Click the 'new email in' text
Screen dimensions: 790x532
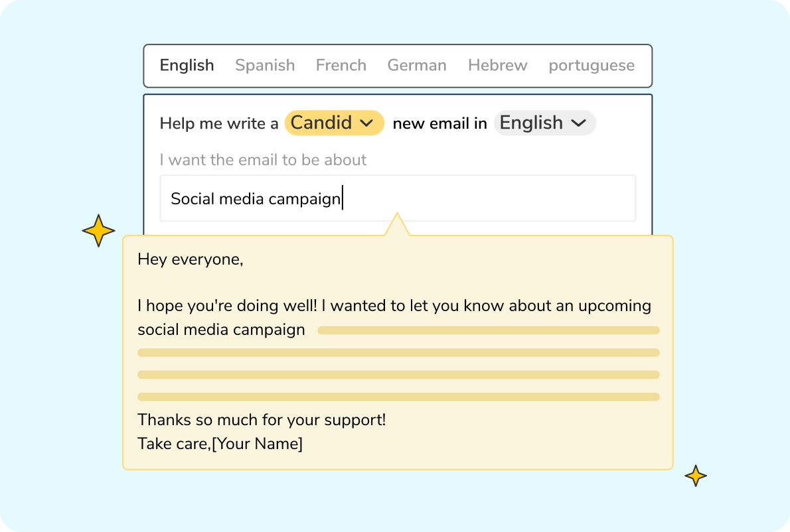[439, 123]
